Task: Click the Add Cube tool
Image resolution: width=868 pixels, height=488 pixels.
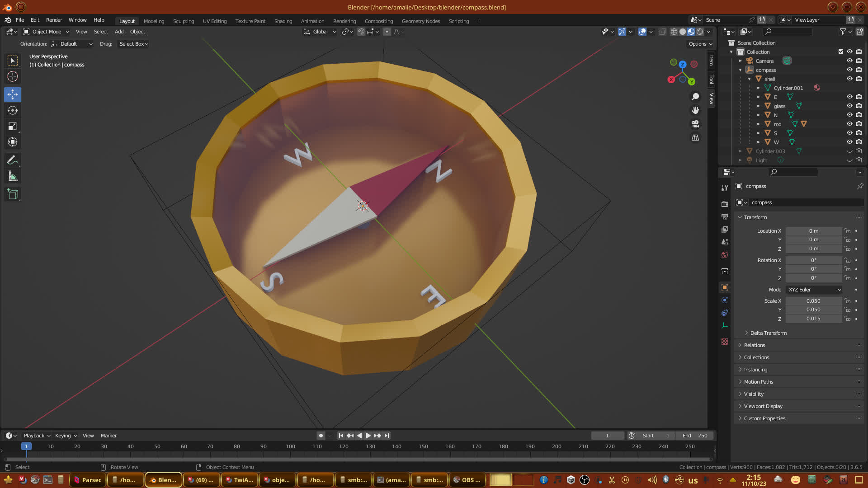Action: click(x=13, y=194)
